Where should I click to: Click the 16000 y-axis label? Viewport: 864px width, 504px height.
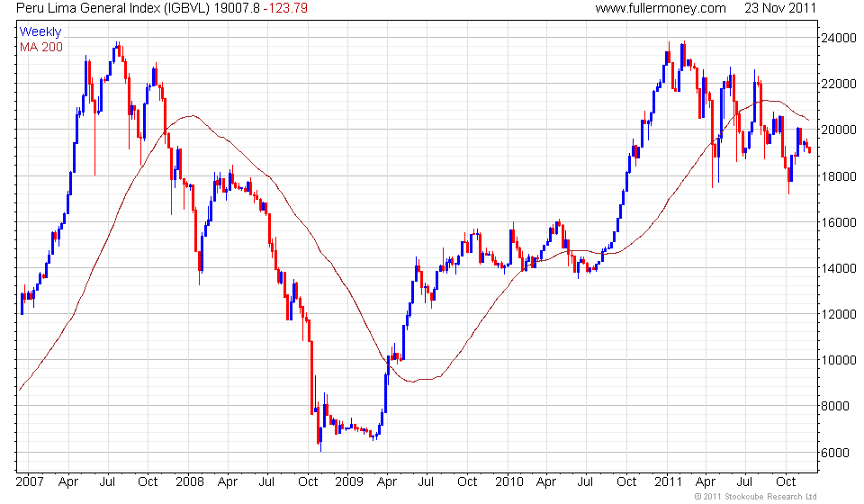(x=839, y=222)
